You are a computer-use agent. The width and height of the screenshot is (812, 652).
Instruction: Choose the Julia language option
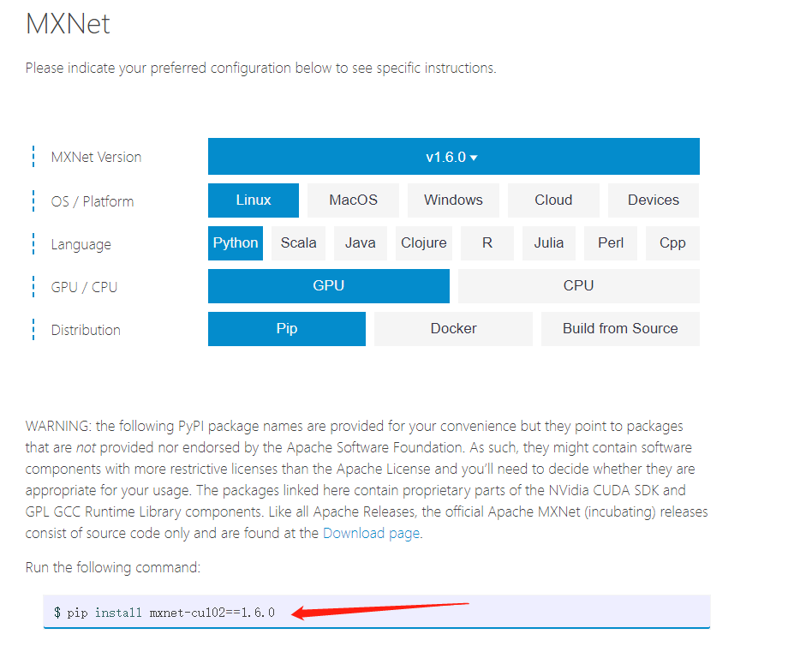coord(549,242)
